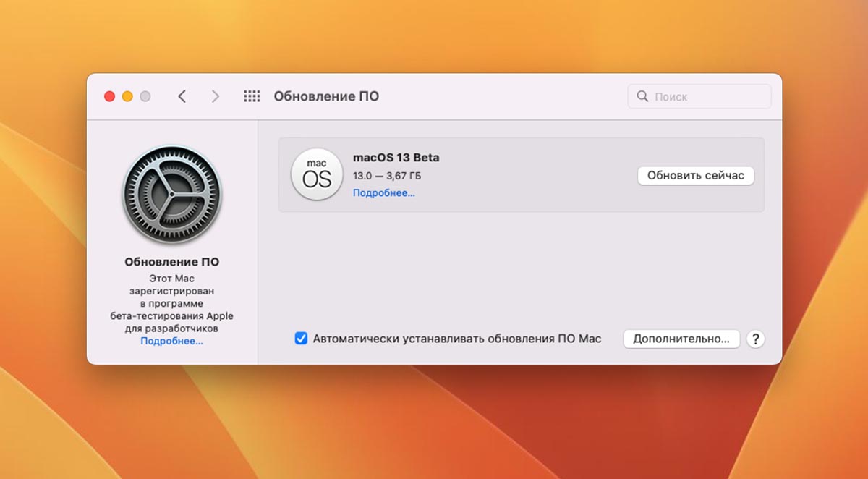Click the 13.0 — 3,67 ГБ size text
The image size is (868, 479).
387,176
